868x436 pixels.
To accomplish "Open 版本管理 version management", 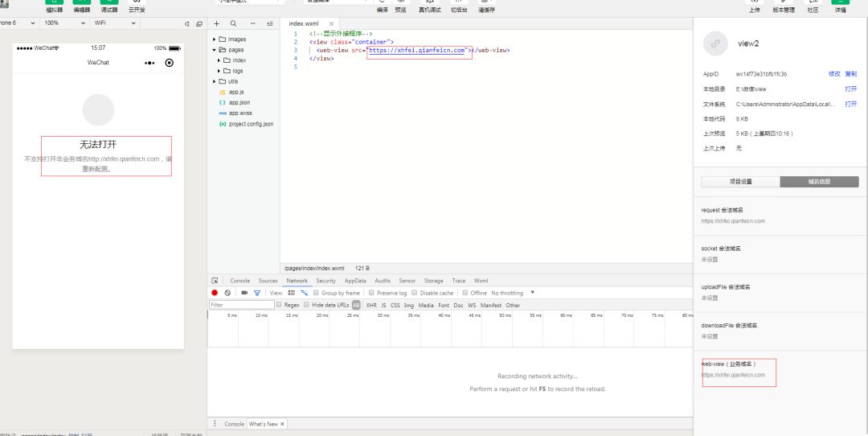I will tap(784, 6).
